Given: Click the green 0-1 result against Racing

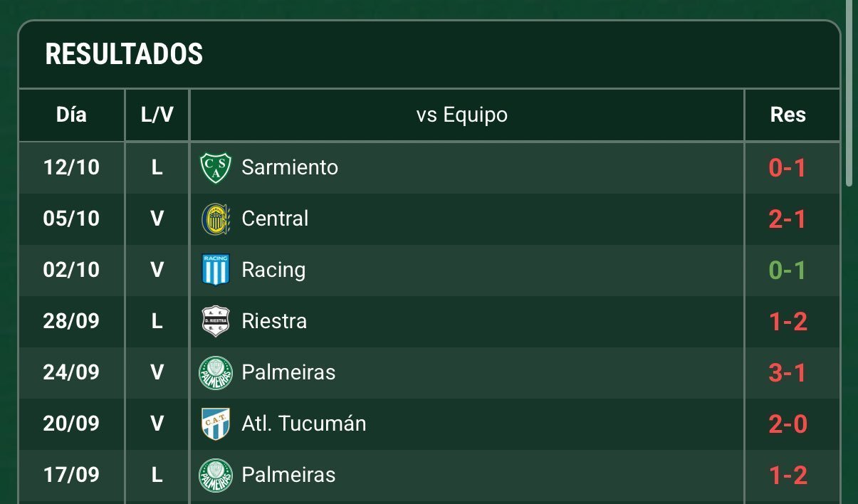Looking at the screenshot, I should (x=788, y=271).
